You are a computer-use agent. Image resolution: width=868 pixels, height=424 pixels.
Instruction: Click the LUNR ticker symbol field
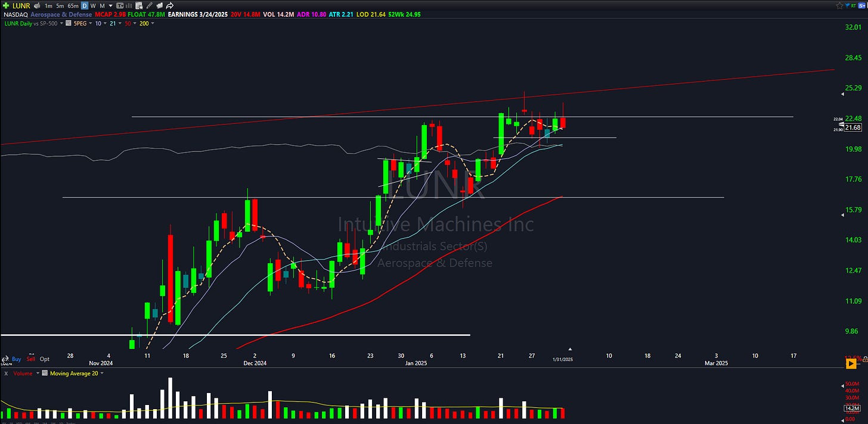pos(21,5)
